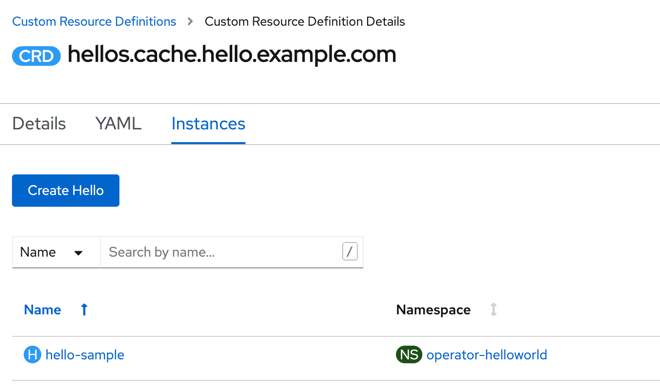Switch to the Details tab
Screen dimensions: 660x388
click(39, 124)
